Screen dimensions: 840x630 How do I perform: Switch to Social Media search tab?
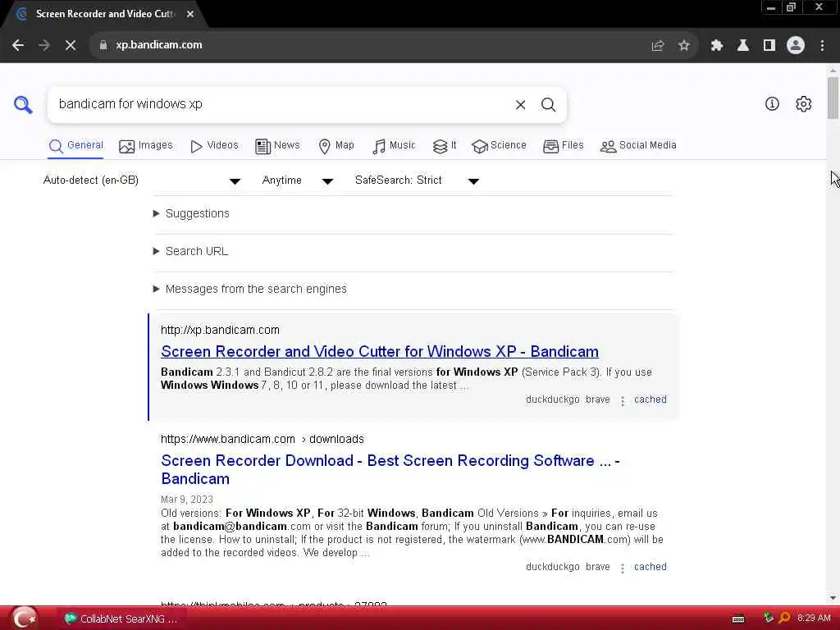tap(638, 146)
